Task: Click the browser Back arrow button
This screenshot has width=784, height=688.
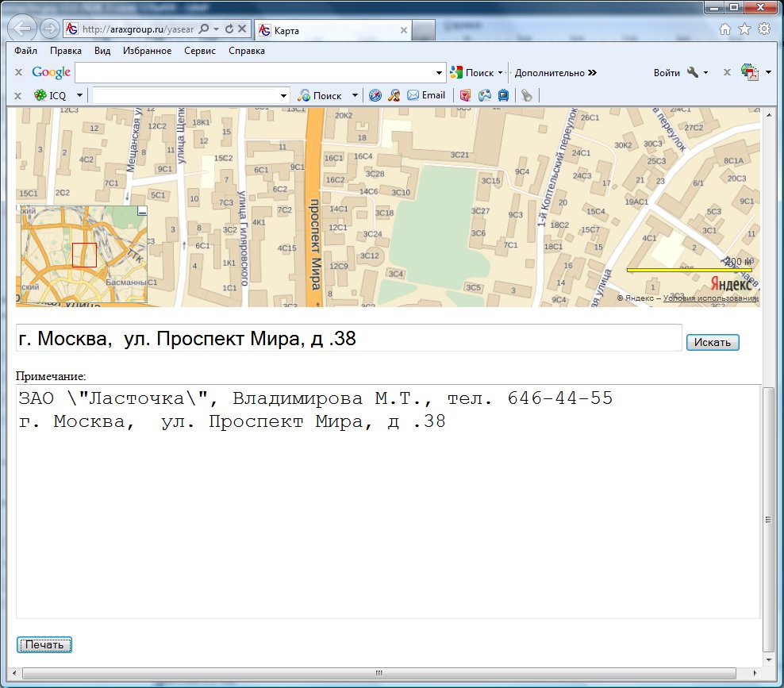Action: click(x=22, y=29)
